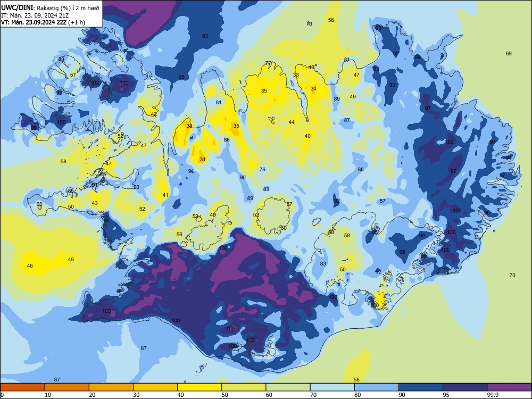Choose the 30–40 golden legend swatch

coord(155,387)
